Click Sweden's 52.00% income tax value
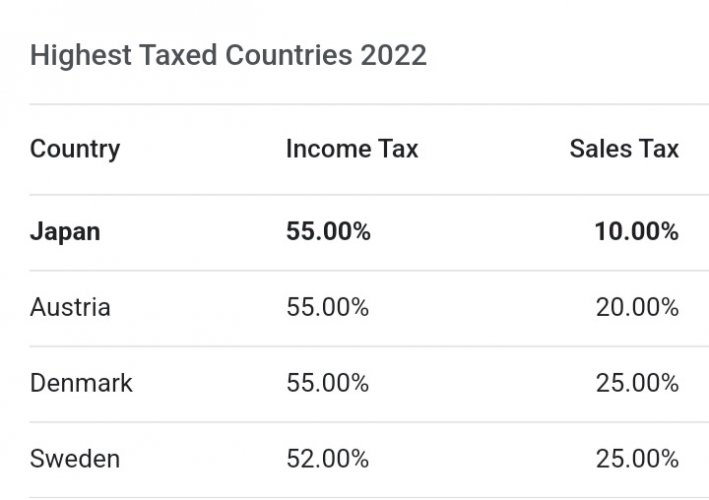This screenshot has width=709, height=500. [x=328, y=459]
